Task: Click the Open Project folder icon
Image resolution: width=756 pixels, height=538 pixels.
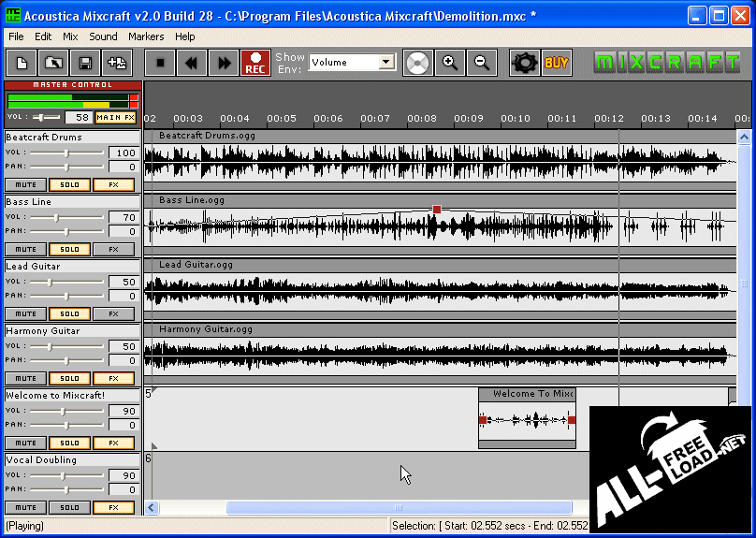Action: (54, 63)
